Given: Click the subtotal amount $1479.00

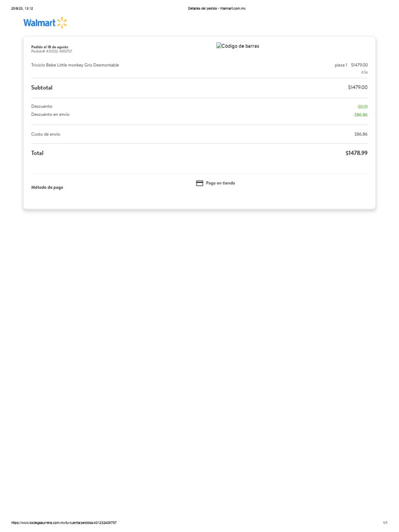Looking at the screenshot, I should click(357, 88).
